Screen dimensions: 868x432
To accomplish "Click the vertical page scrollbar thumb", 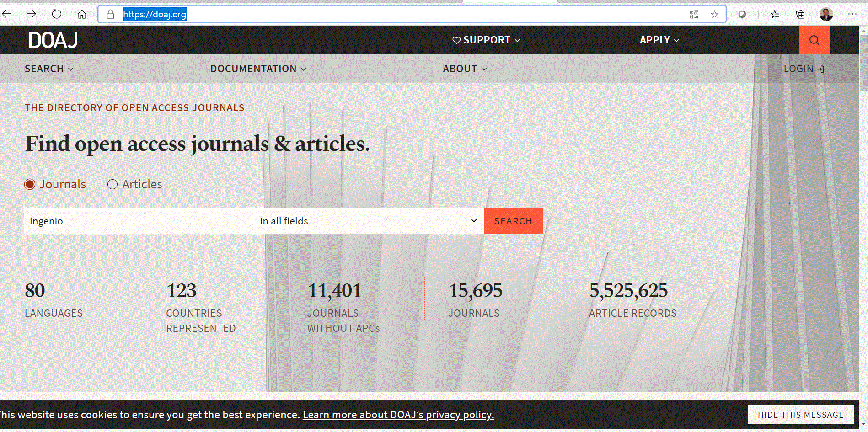I will pos(863,62).
